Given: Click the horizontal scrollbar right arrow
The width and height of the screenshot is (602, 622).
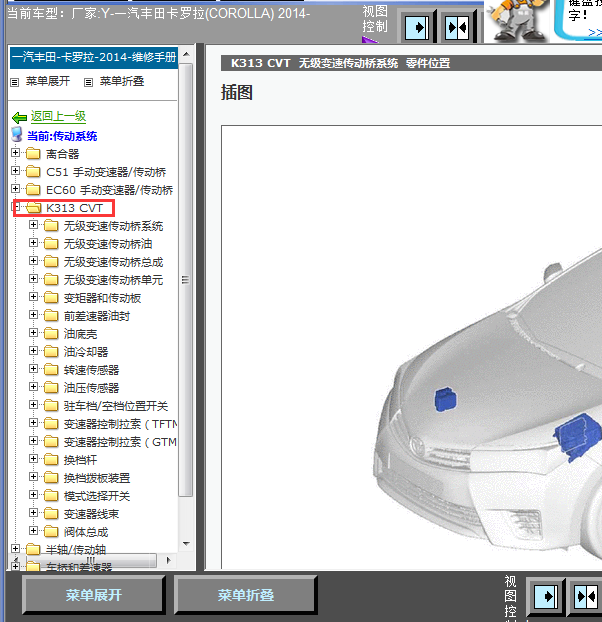Looking at the screenshot, I should tap(169, 560).
